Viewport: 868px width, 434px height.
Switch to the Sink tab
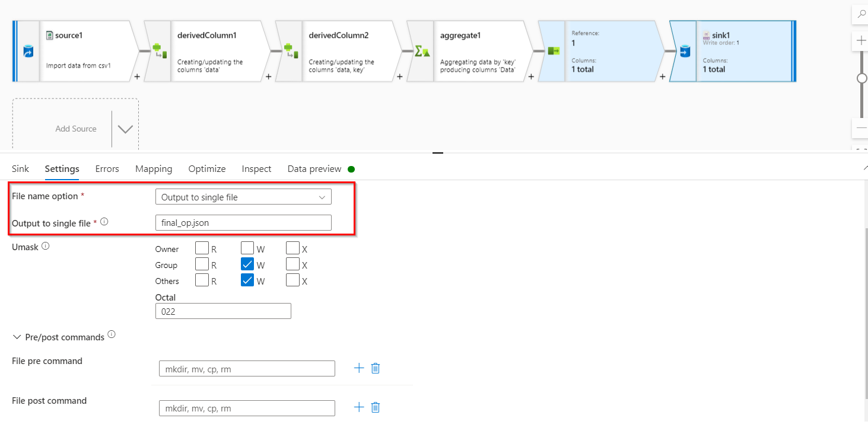coord(20,169)
